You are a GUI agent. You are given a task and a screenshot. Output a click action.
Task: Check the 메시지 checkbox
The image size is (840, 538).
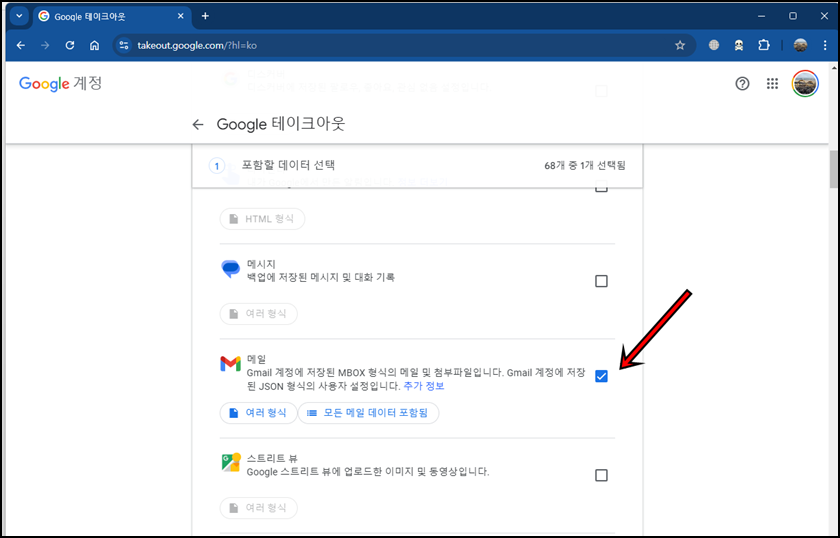tap(601, 281)
